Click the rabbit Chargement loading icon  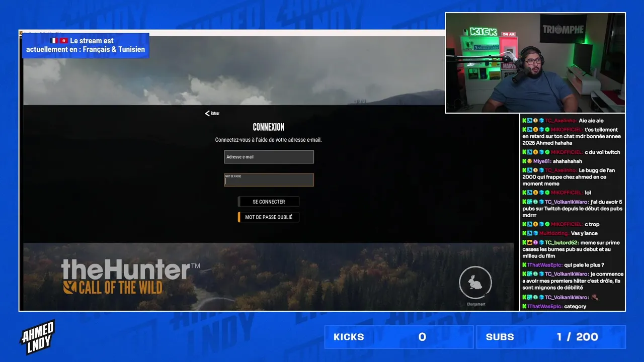[x=475, y=283]
